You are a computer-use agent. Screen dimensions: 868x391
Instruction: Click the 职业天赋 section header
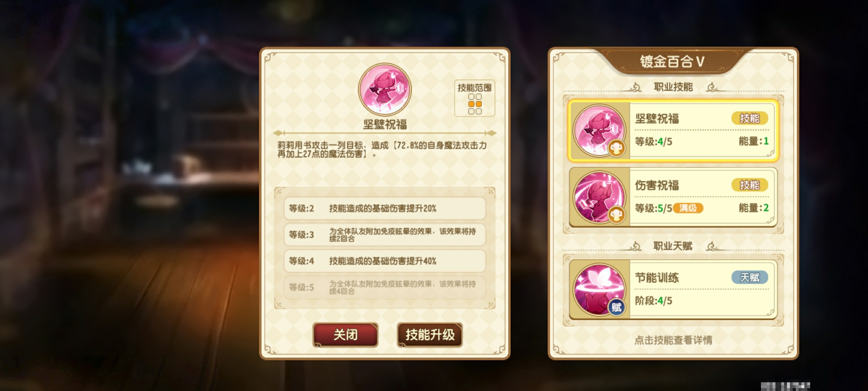673,247
